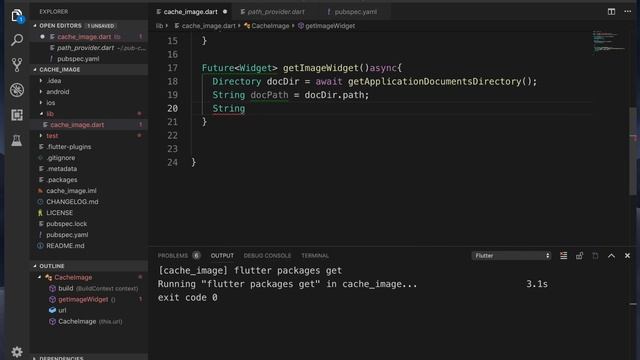Select Flutter output channel dropdown

[511, 256]
